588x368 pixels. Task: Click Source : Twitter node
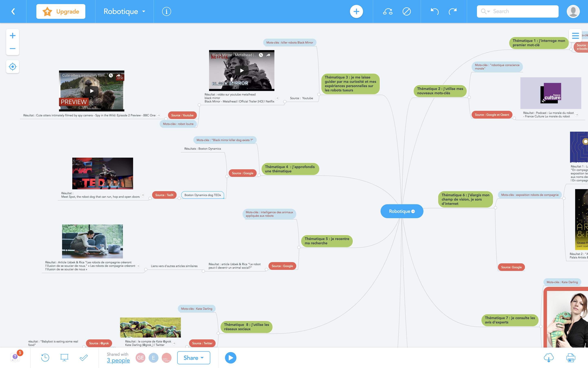point(202,343)
